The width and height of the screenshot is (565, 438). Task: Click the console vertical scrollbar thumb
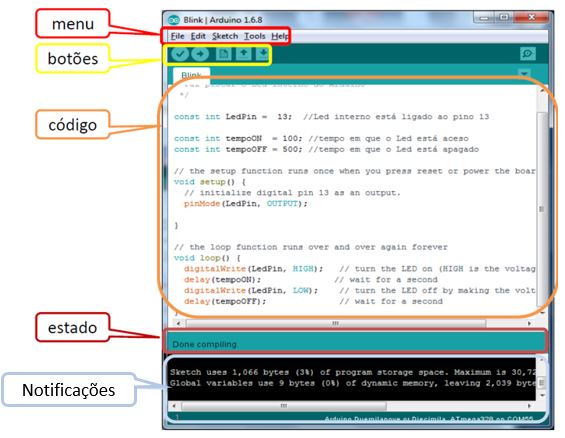click(541, 383)
